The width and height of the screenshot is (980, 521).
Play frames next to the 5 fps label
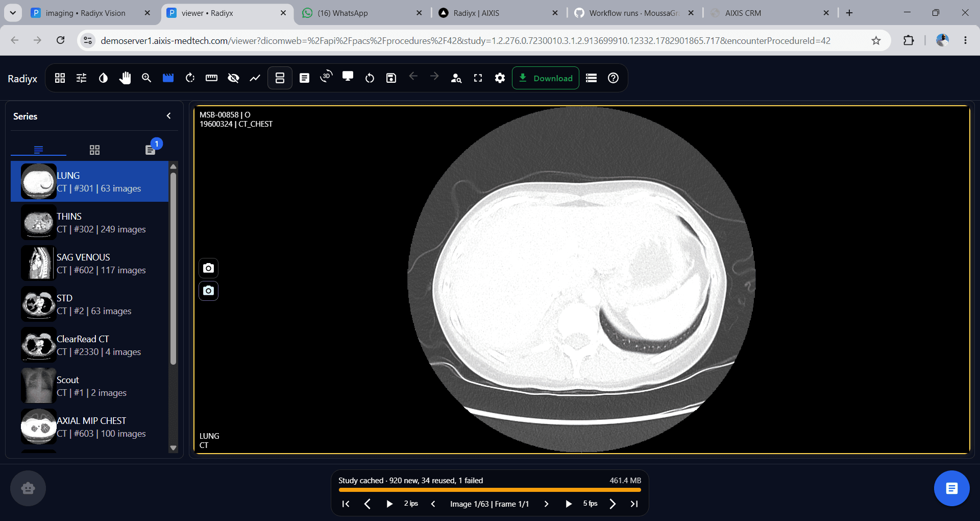(569, 504)
